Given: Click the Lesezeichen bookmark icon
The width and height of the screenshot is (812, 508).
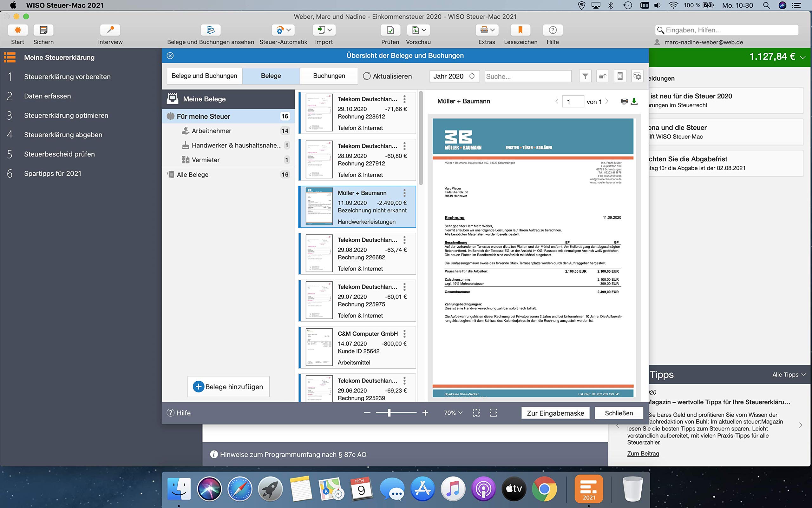Looking at the screenshot, I should [x=521, y=30].
